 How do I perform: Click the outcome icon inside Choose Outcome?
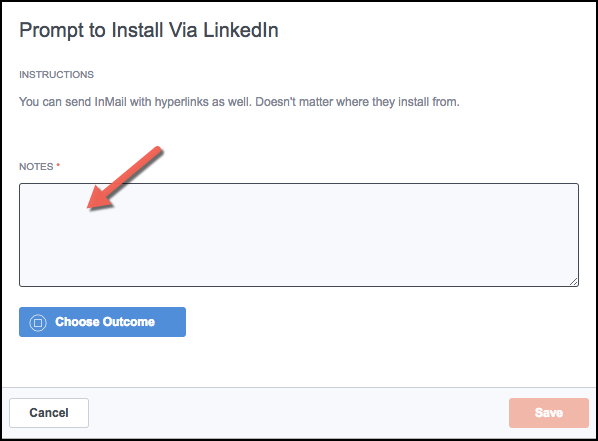point(38,322)
